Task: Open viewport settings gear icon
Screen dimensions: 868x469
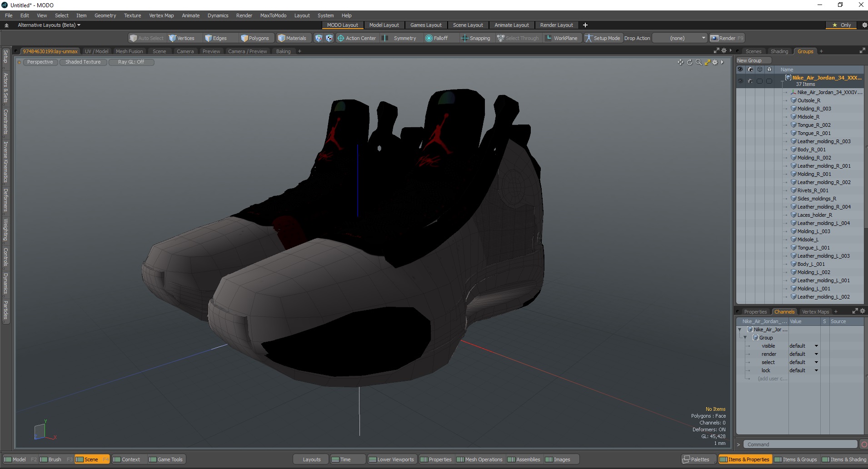Action: tap(715, 62)
